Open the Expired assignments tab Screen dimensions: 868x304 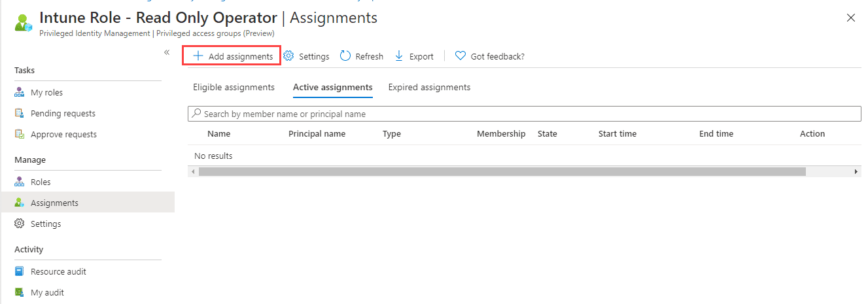[x=429, y=87]
